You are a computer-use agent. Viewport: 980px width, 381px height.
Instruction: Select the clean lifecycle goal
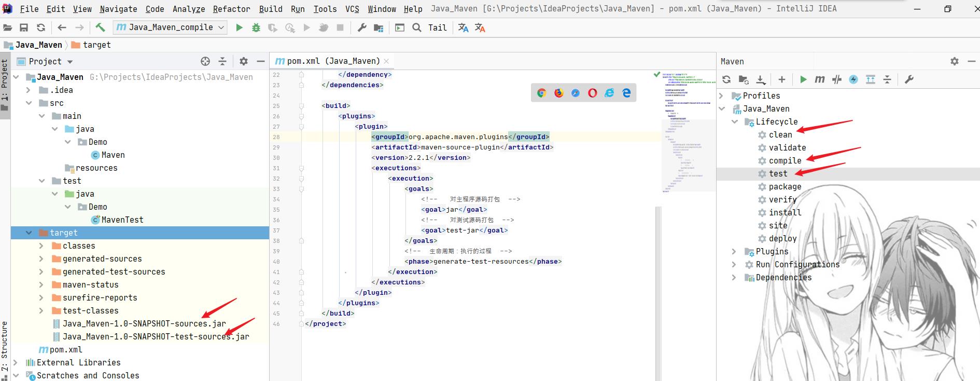click(780, 135)
